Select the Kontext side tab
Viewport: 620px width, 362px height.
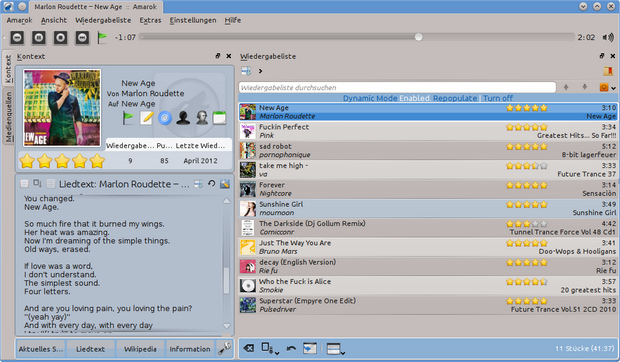[8, 68]
